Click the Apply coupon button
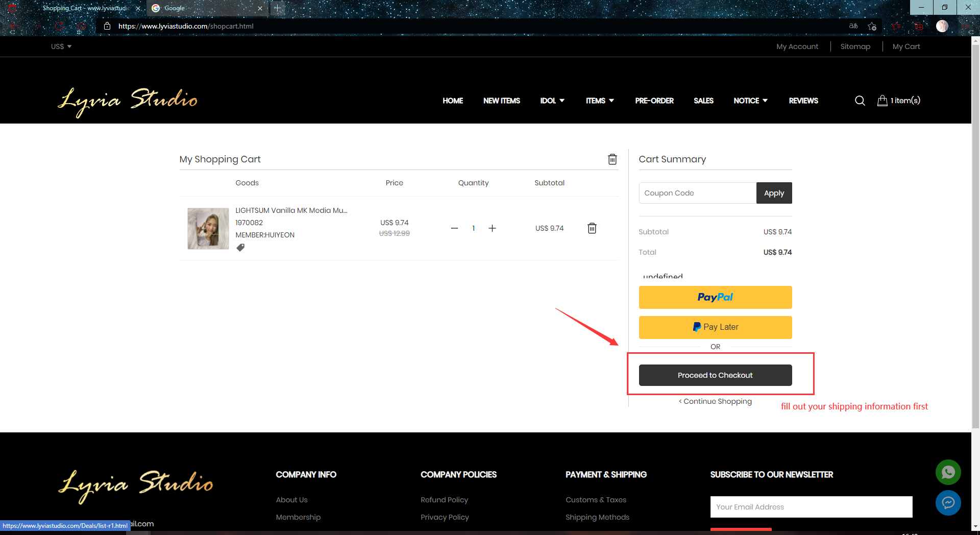 click(774, 193)
